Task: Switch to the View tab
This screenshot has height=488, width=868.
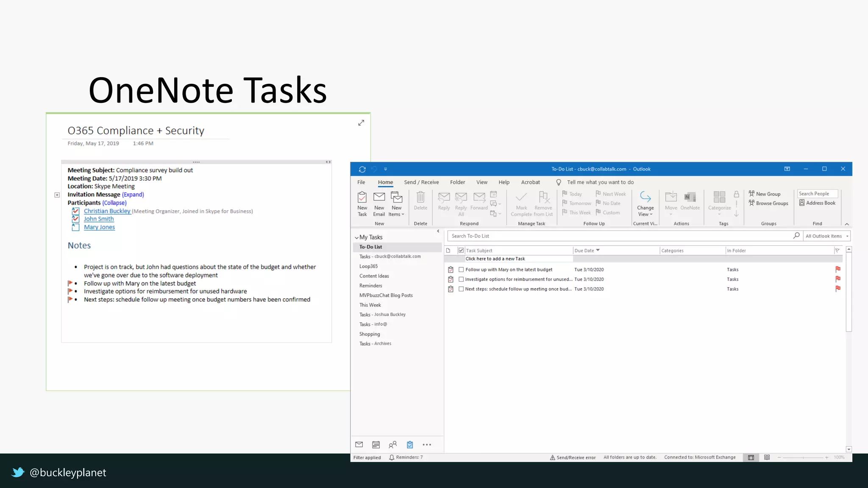Action: pyautogui.click(x=482, y=182)
